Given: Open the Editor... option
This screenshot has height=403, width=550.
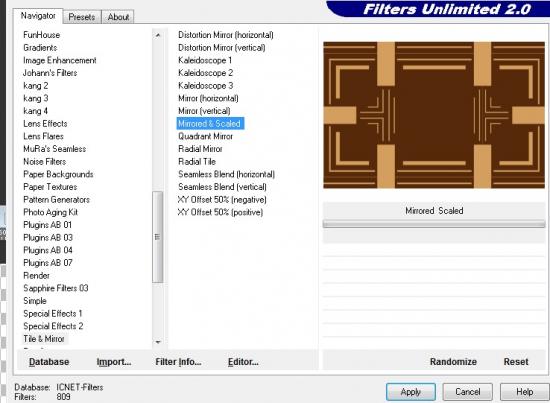Looking at the screenshot, I should pyautogui.click(x=243, y=362).
